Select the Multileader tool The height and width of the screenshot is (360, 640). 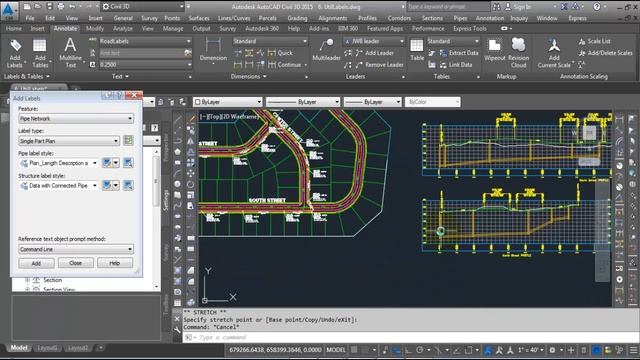tap(326, 50)
